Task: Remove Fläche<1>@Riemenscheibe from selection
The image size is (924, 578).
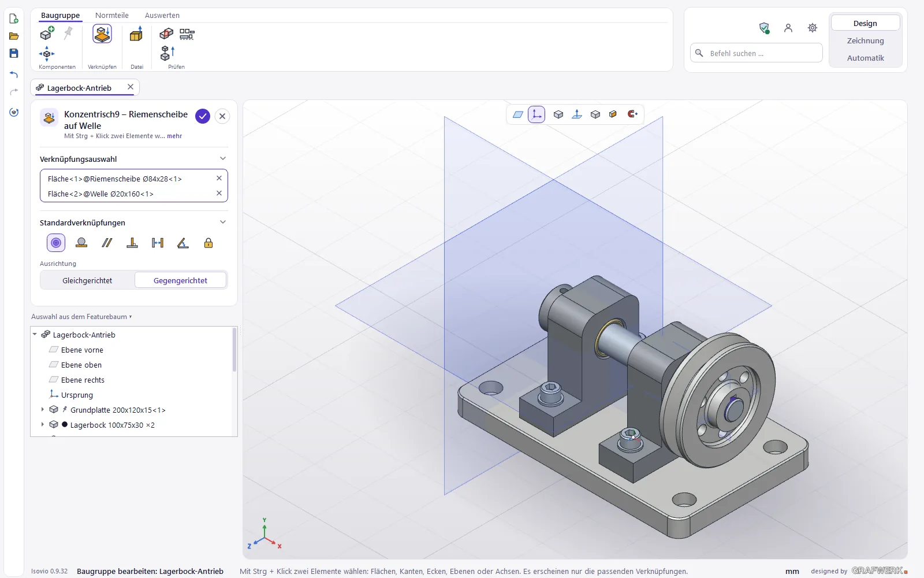Action: [219, 179]
